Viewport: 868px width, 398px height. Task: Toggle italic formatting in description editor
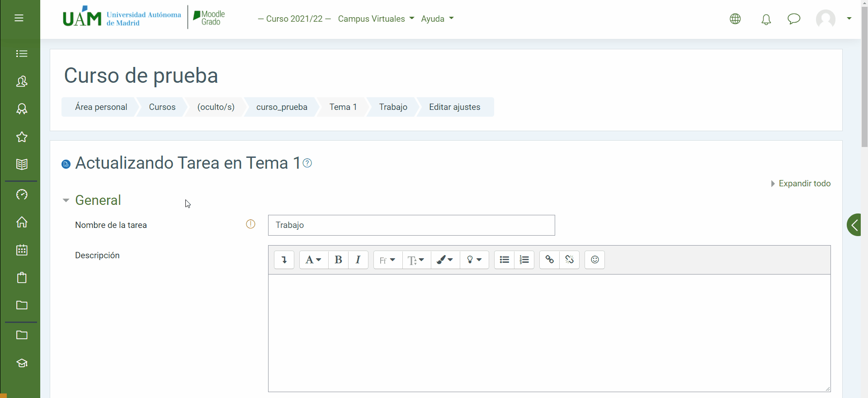click(358, 260)
